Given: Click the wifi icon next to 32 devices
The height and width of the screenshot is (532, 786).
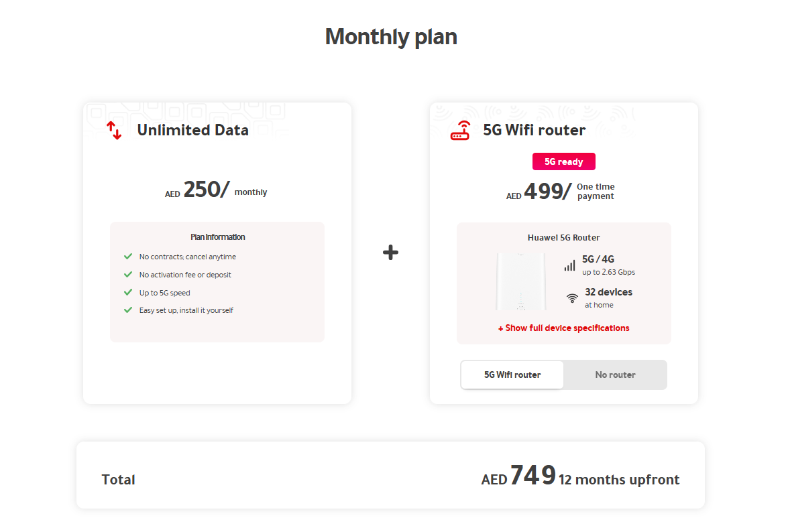Looking at the screenshot, I should point(571,299).
